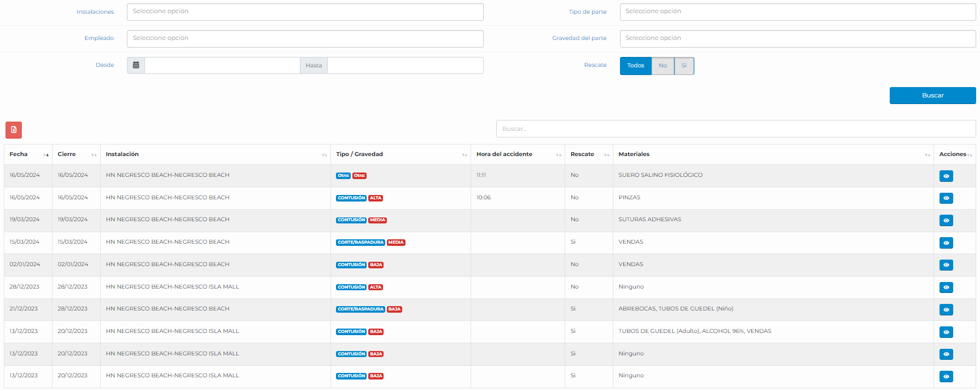Screen dimensions: 980x391
Task: View the ALCOHOL 96% materials record
Action: click(x=946, y=332)
